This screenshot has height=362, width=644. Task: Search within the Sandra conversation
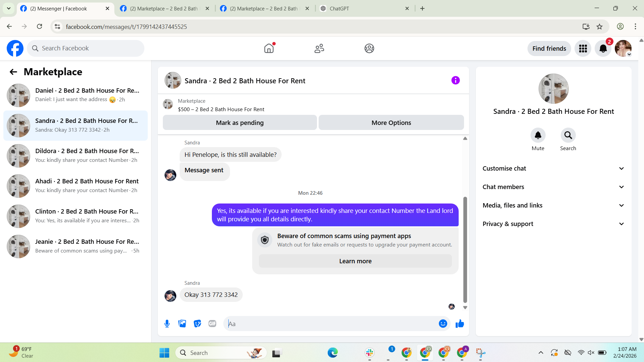(568, 135)
